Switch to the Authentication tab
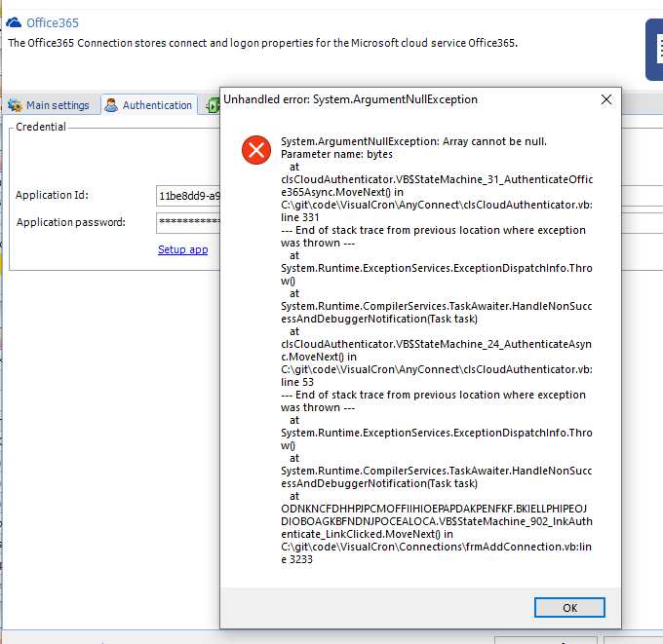 (149, 105)
